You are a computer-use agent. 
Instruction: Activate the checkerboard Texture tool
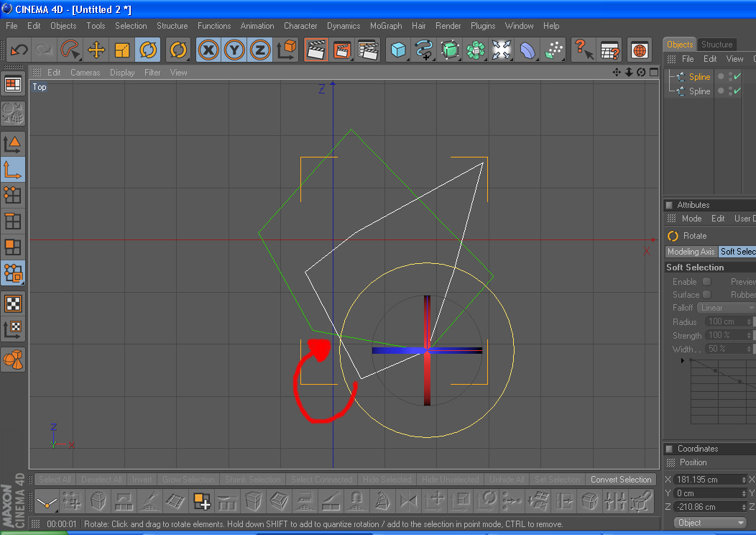[13, 303]
